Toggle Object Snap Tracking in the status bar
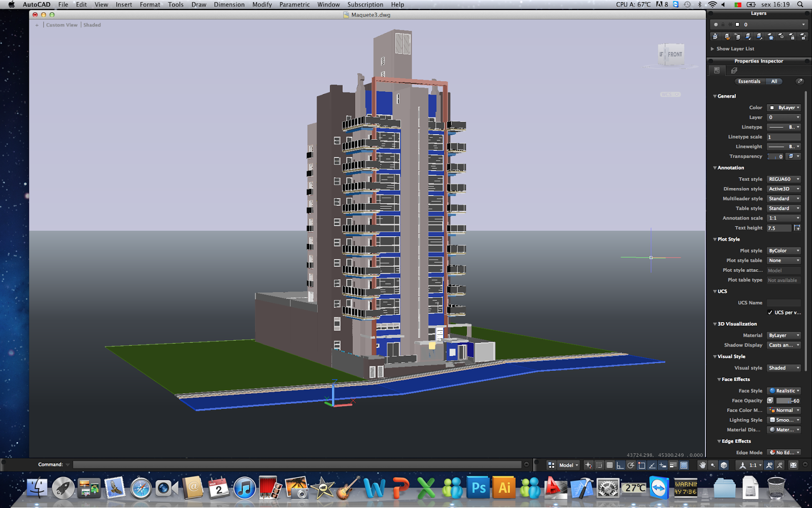Viewport: 812px width, 508px height. tap(652, 465)
